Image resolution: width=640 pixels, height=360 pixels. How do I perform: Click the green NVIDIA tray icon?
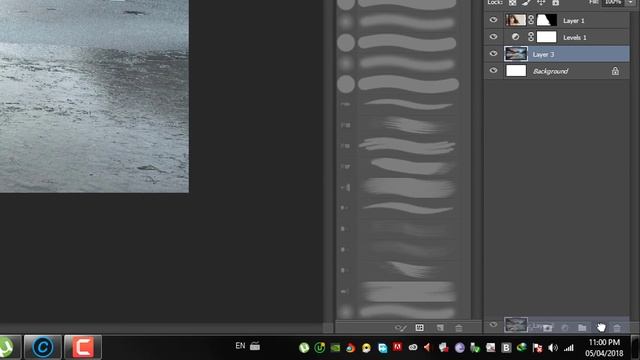tap(335, 348)
